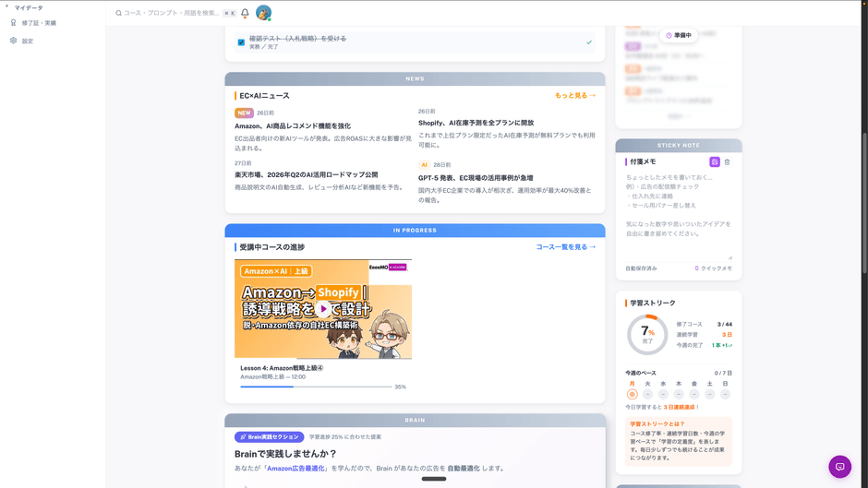Click the green checkmark on the 確認テスト row
The image size is (868, 488).
click(589, 42)
